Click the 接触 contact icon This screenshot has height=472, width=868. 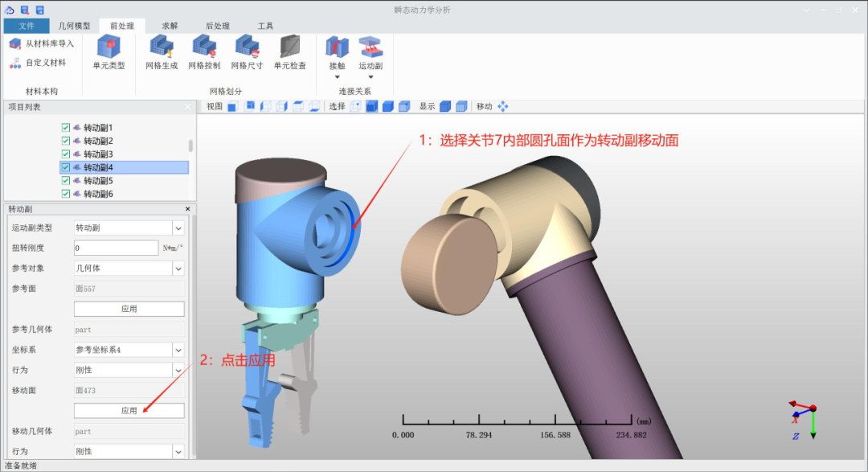[337, 47]
